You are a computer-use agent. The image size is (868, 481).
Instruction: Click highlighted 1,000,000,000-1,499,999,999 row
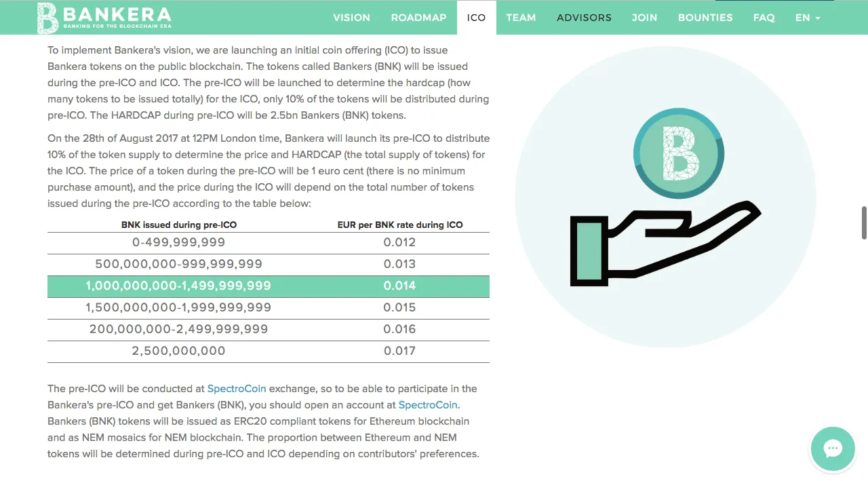tap(269, 286)
